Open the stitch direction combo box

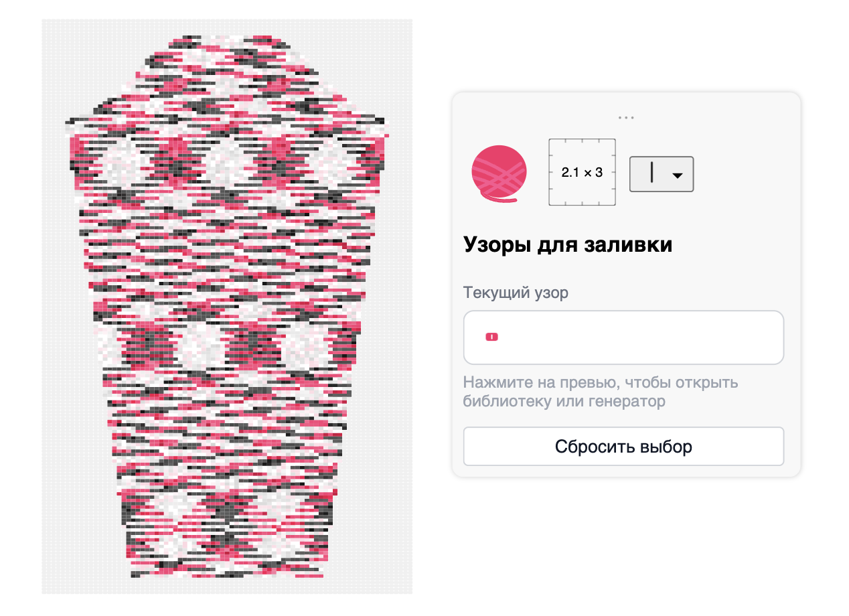pyautogui.click(x=661, y=173)
